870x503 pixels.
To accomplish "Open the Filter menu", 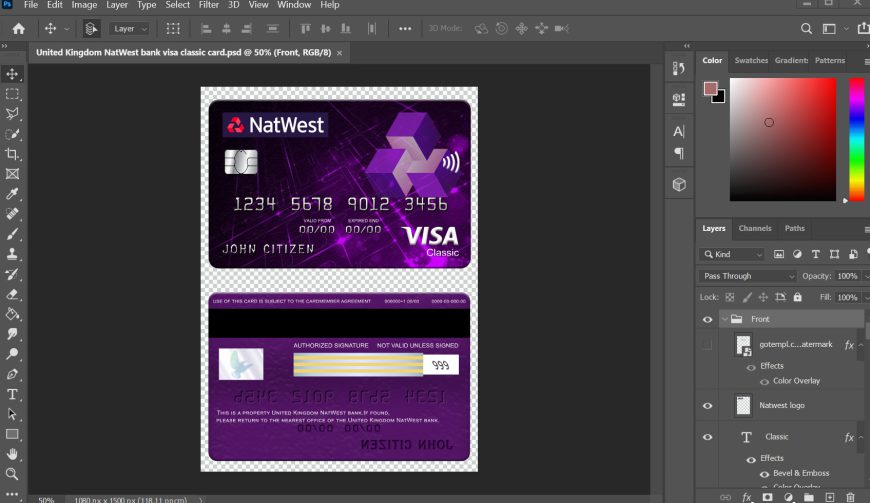I will tap(209, 5).
